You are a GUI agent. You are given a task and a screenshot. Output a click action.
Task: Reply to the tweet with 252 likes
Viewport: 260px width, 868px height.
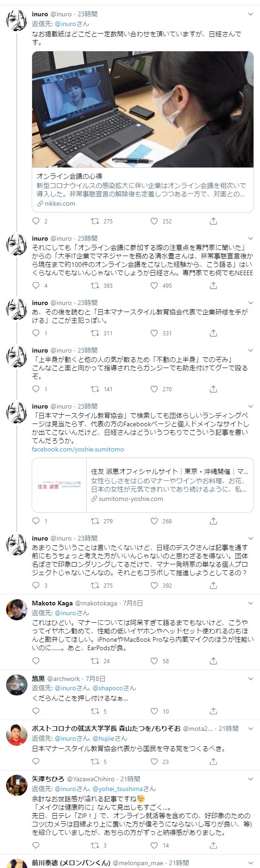click(36, 221)
